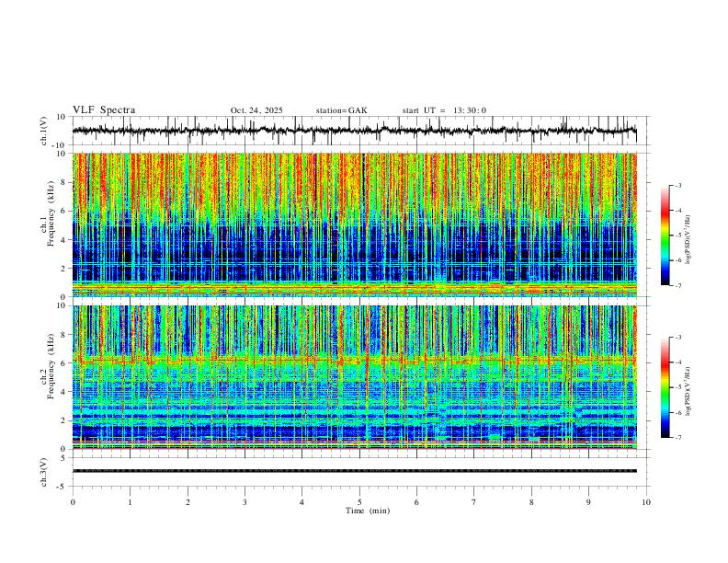Image resolution: width=728 pixels, height=563 pixels.
Task: Click the '0' tick on time axis
Action: [x=73, y=502]
